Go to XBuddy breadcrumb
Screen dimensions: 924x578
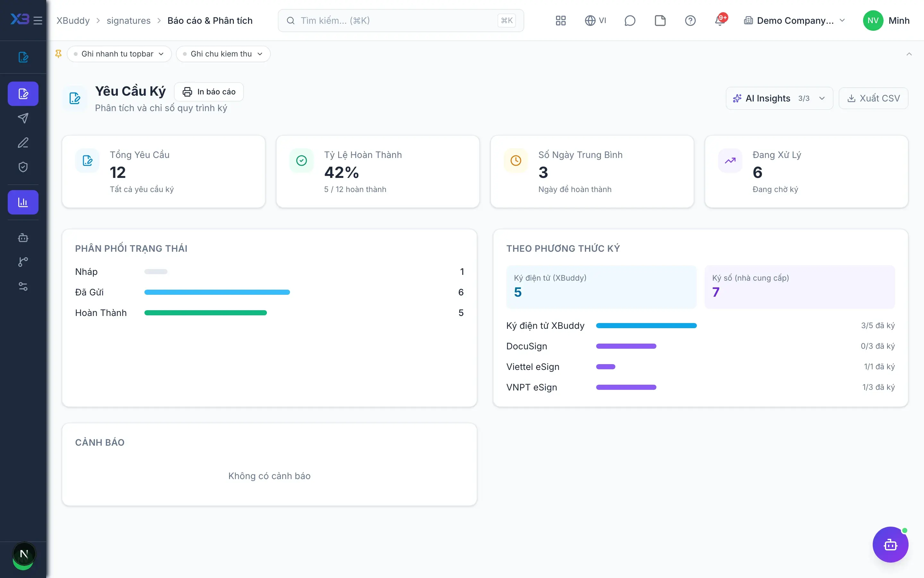point(73,21)
